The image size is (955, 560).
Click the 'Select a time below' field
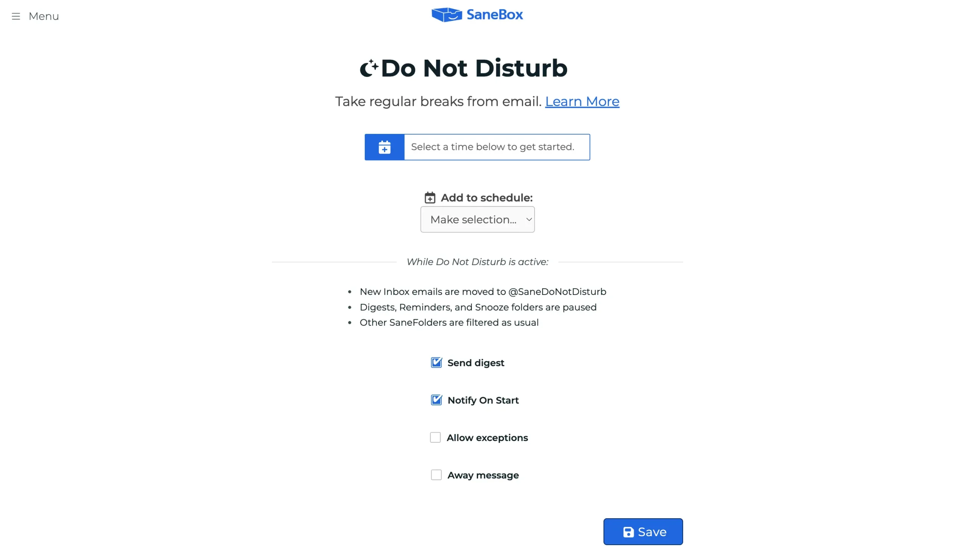(x=497, y=147)
